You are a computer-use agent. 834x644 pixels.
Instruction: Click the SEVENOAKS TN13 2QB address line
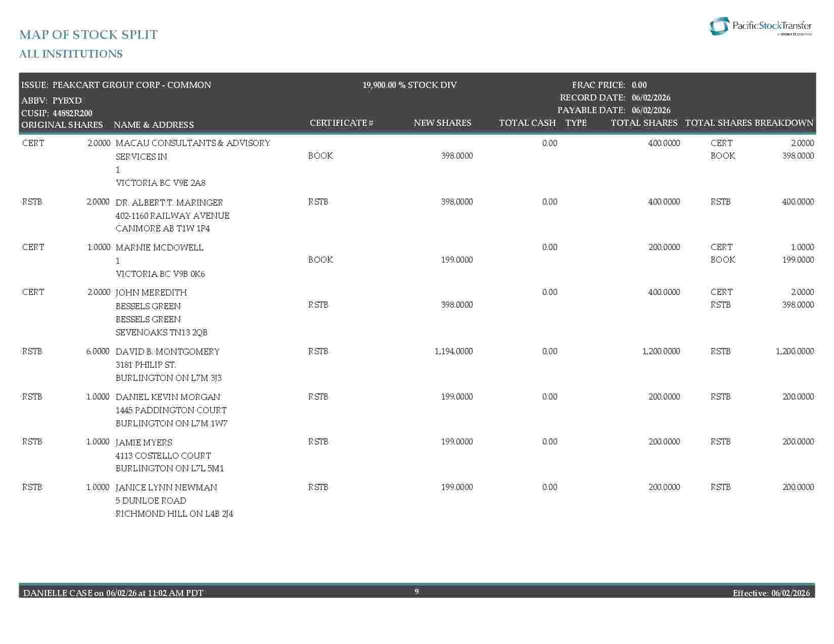click(x=162, y=332)
